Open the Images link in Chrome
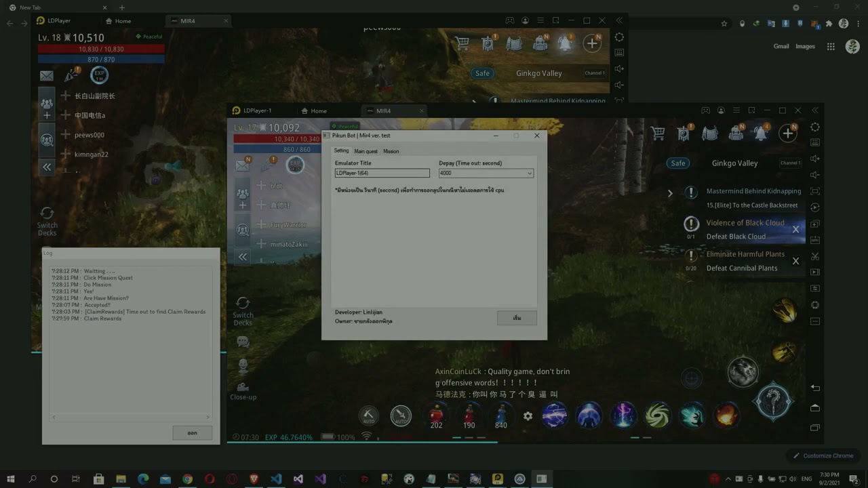Viewport: 868px width, 488px height. point(805,46)
